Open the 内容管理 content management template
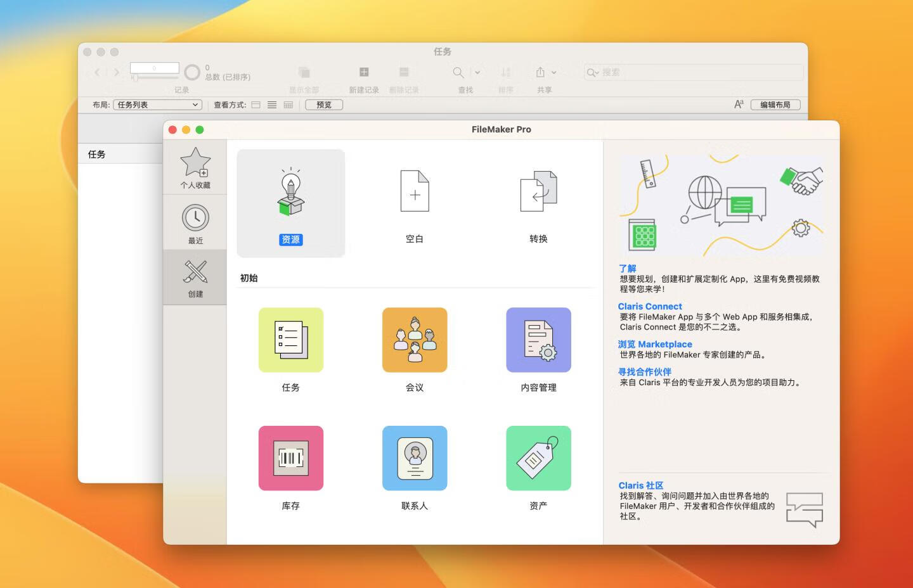Screen dimensions: 913x588 point(538,350)
